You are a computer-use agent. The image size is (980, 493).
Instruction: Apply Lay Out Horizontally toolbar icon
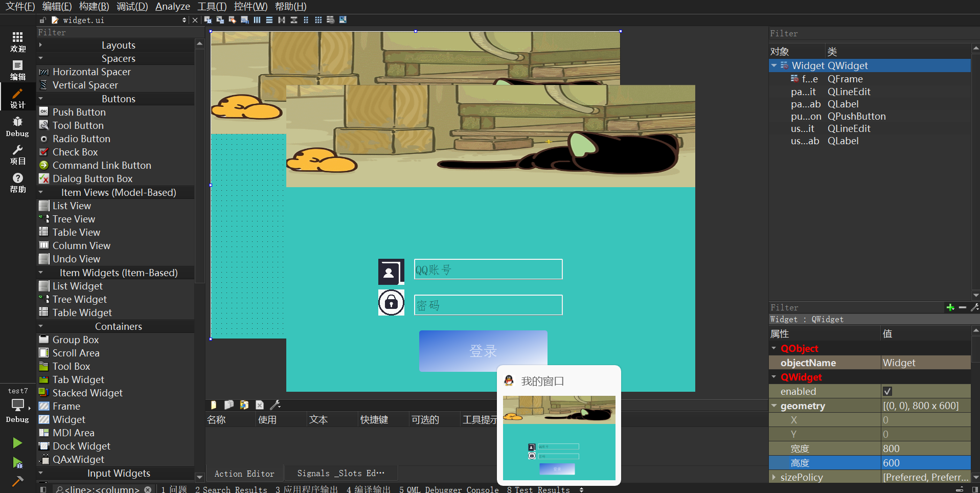[x=257, y=20]
